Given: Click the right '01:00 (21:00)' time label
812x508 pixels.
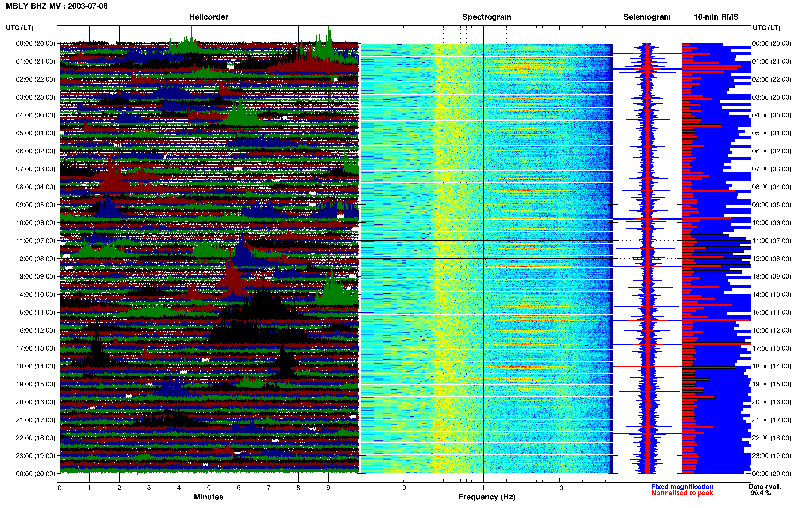Looking at the screenshot, I should point(772,61).
